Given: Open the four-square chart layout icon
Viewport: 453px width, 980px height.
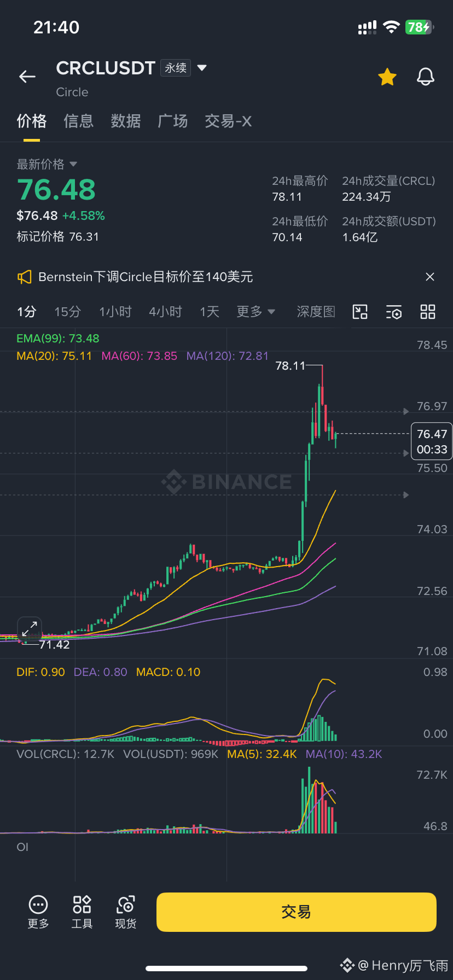Looking at the screenshot, I should 428,312.
